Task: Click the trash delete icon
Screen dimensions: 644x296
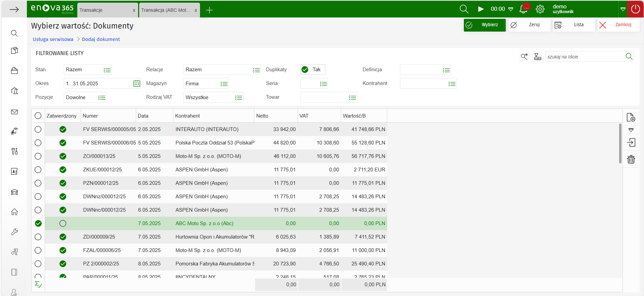Action: coord(631,159)
